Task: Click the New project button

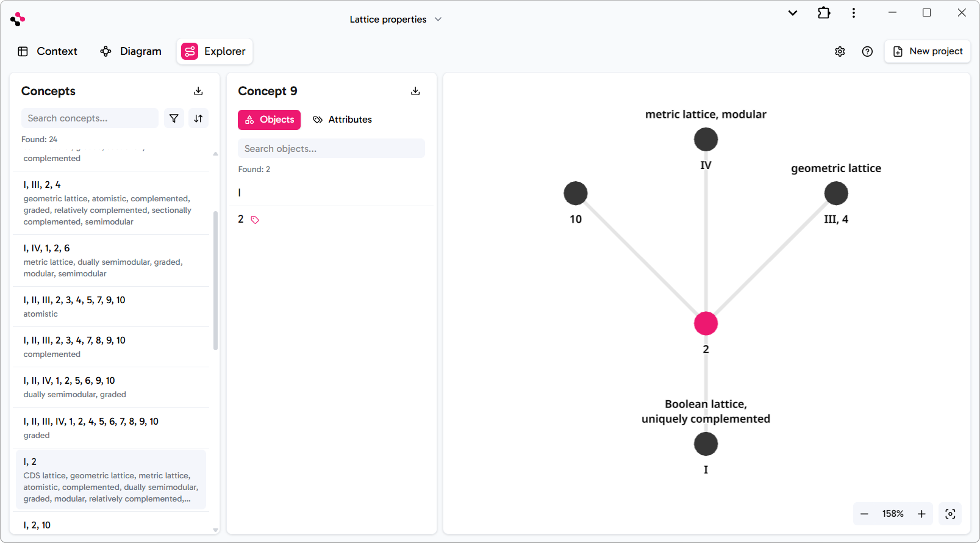Action: pyautogui.click(x=927, y=51)
